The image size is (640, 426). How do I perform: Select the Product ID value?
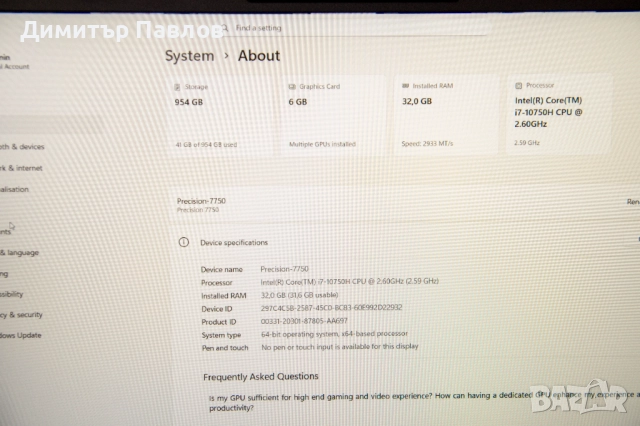(304, 321)
